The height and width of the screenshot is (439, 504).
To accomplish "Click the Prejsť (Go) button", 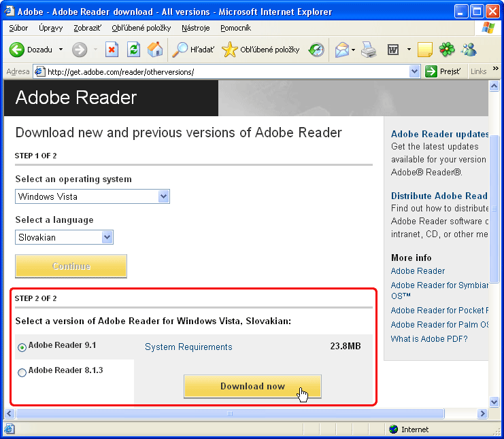I will (443, 71).
